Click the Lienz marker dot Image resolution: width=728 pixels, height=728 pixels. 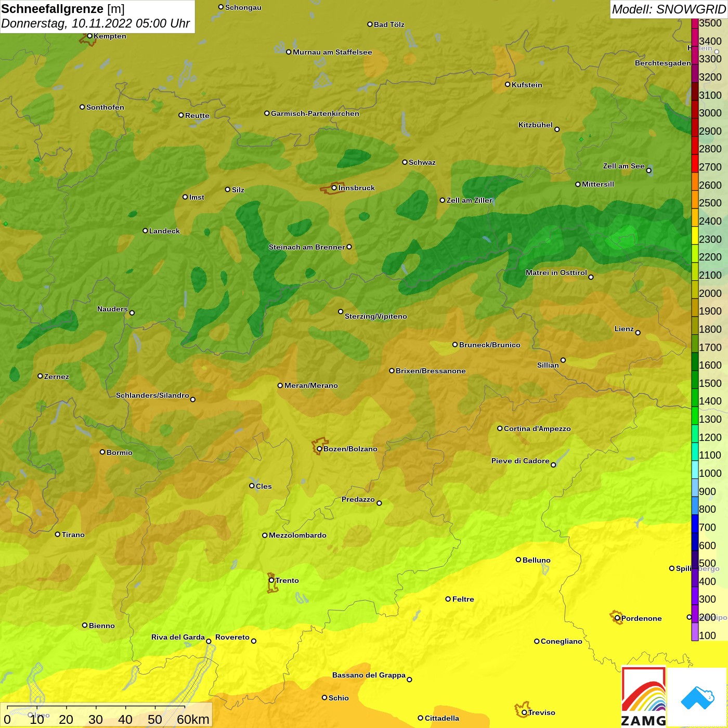pos(638,333)
